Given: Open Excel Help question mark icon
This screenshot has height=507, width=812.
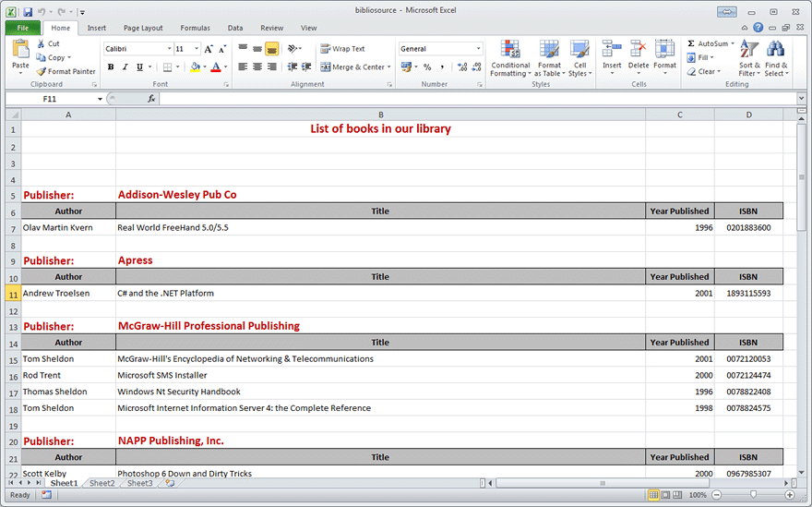Looking at the screenshot, I should tap(758, 28).
